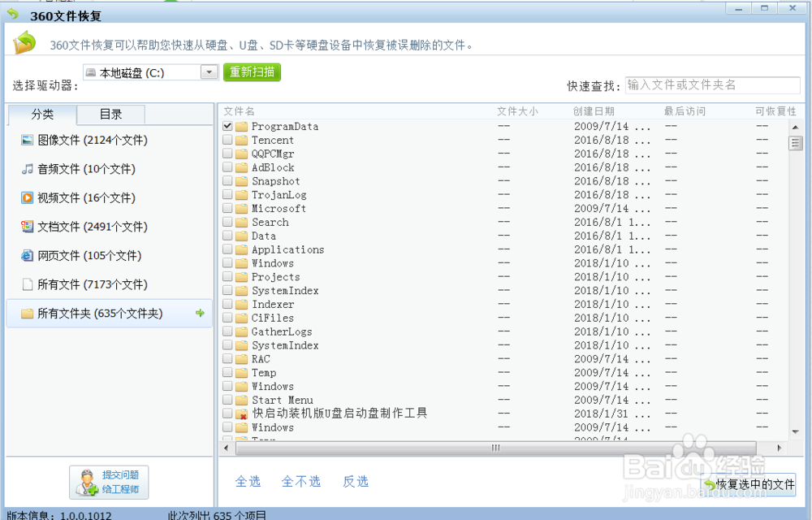
Task: Click the horizontal scrollbar thumb
Action: 495,448
